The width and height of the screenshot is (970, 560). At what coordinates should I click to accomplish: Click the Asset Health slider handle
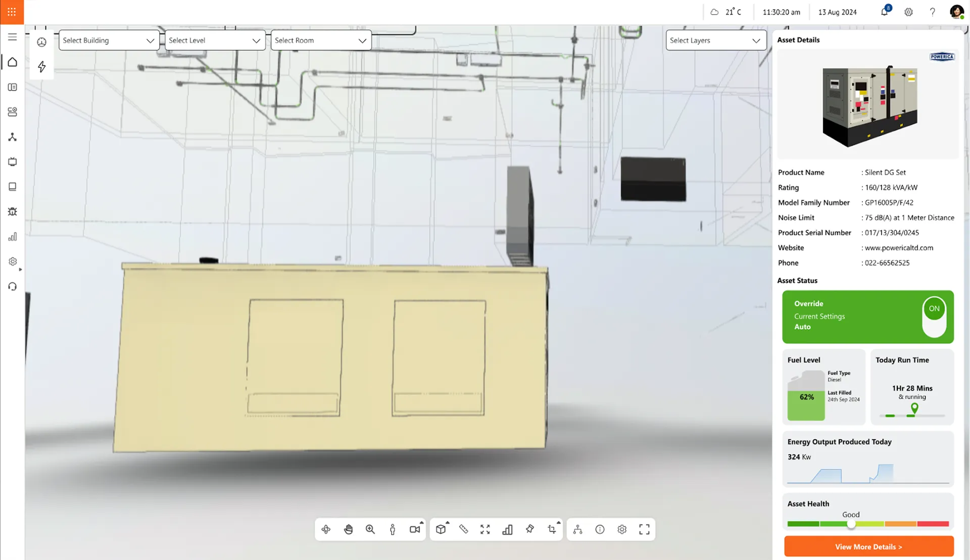(x=851, y=524)
